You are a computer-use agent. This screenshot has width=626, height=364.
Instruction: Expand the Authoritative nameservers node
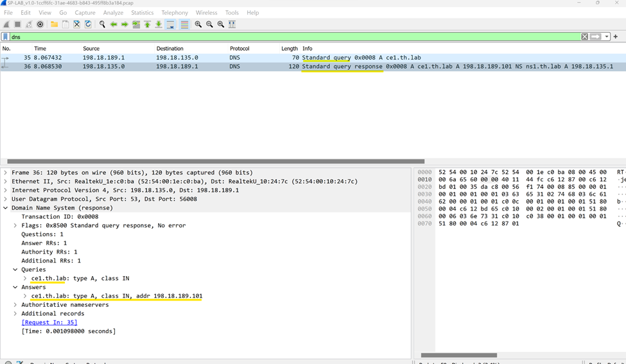click(x=15, y=305)
